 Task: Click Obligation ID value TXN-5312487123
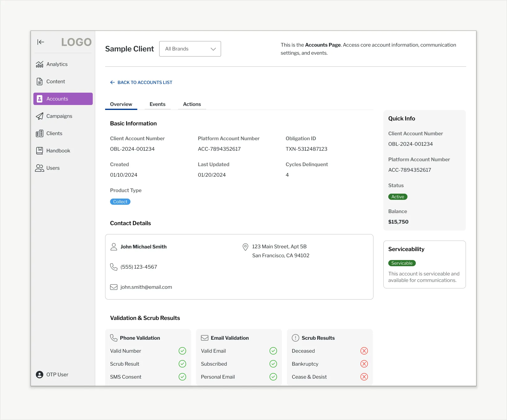pyautogui.click(x=306, y=149)
